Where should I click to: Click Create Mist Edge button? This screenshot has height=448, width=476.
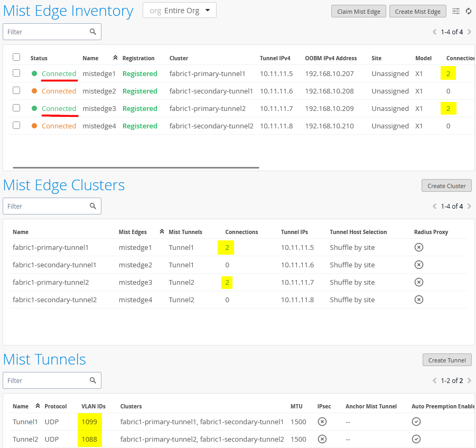(418, 12)
